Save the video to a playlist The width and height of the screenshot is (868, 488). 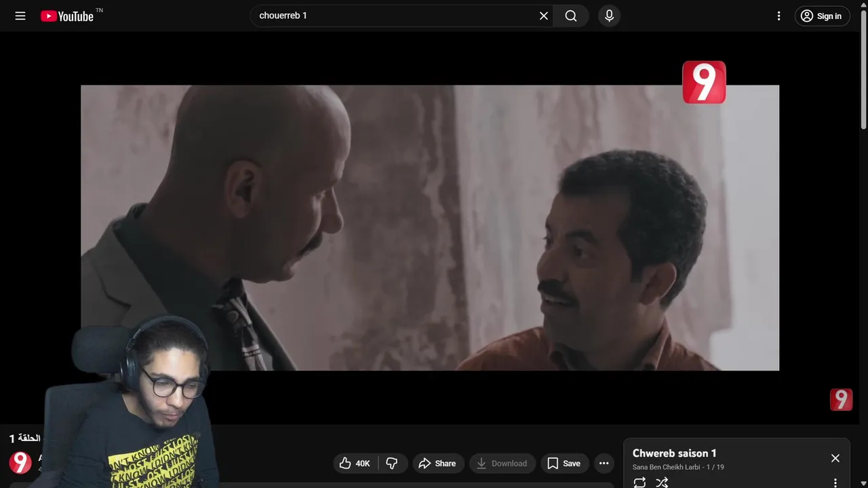(x=564, y=464)
